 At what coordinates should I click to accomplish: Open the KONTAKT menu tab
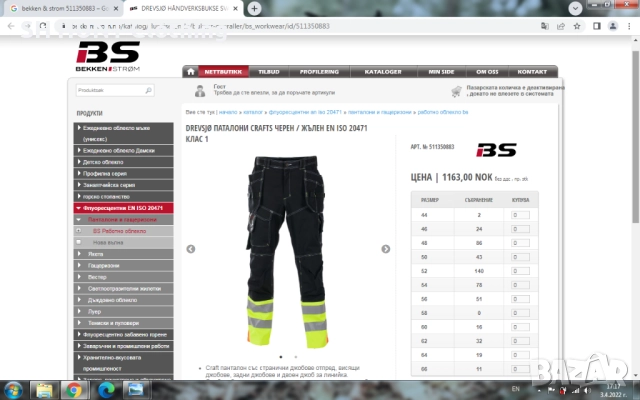pos(532,72)
